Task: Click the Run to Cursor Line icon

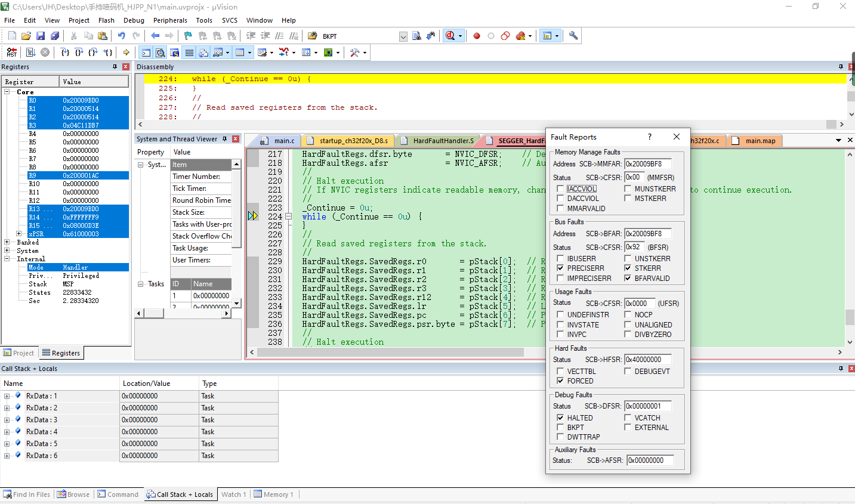Action: pos(108,52)
